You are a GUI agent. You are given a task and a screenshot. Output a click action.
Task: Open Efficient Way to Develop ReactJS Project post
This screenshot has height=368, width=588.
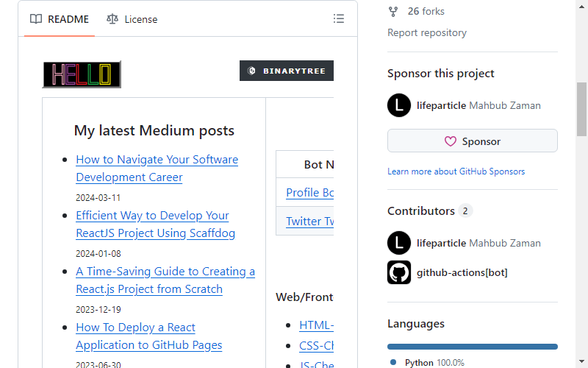[x=155, y=224]
